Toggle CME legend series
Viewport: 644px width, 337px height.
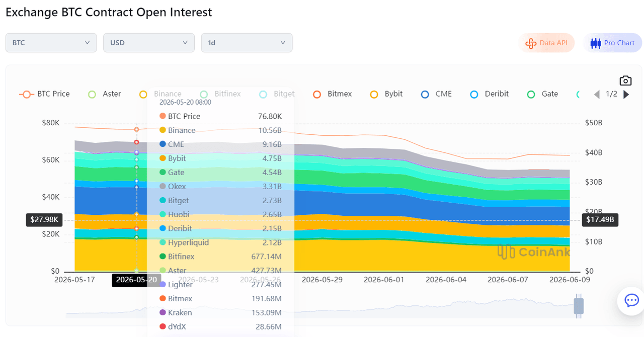tap(437, 94)
